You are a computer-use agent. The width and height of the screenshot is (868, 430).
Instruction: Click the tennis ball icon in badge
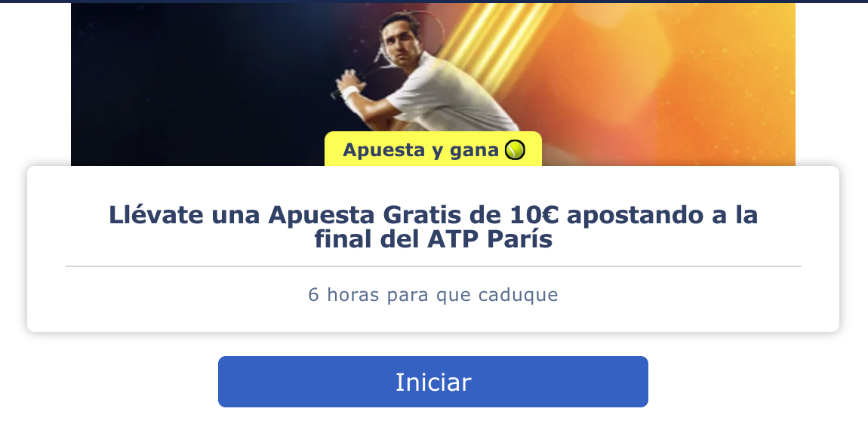click(x=515, y=150)
